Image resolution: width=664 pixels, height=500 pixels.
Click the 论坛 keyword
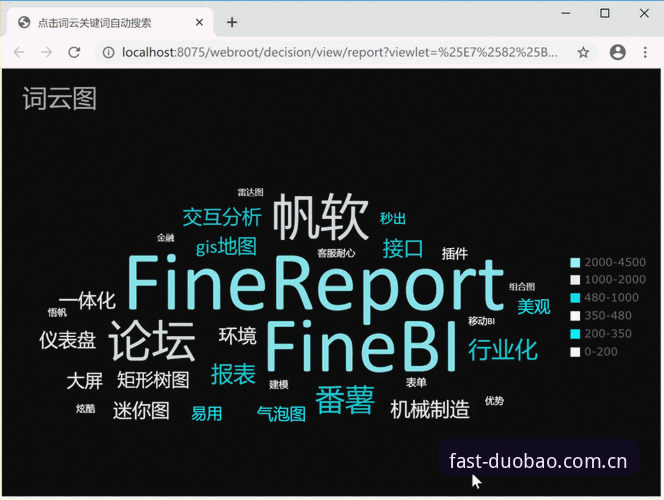(152, 340)
